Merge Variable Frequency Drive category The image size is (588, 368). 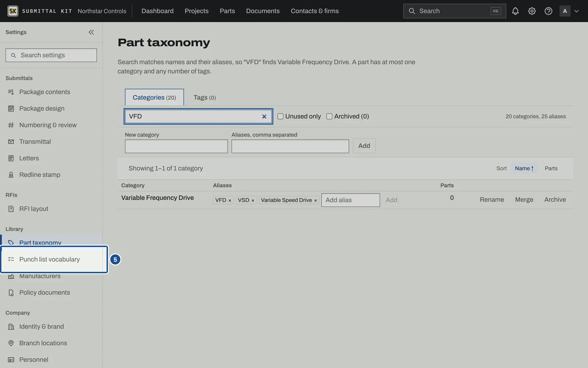524,199
